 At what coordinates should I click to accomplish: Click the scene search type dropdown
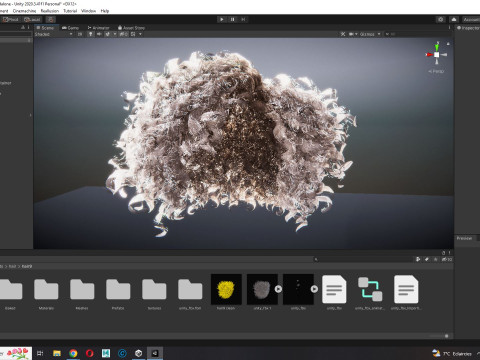coord(388,34)
